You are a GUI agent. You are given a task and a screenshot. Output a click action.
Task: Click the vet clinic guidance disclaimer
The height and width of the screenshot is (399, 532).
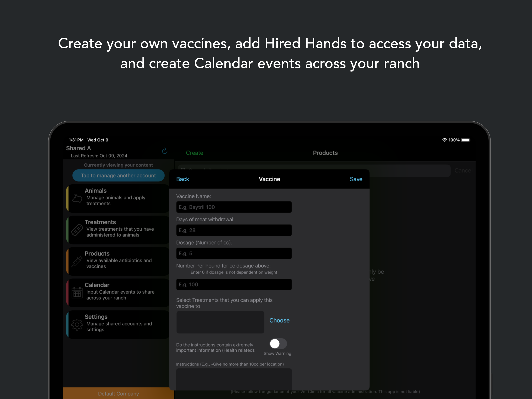325,391
